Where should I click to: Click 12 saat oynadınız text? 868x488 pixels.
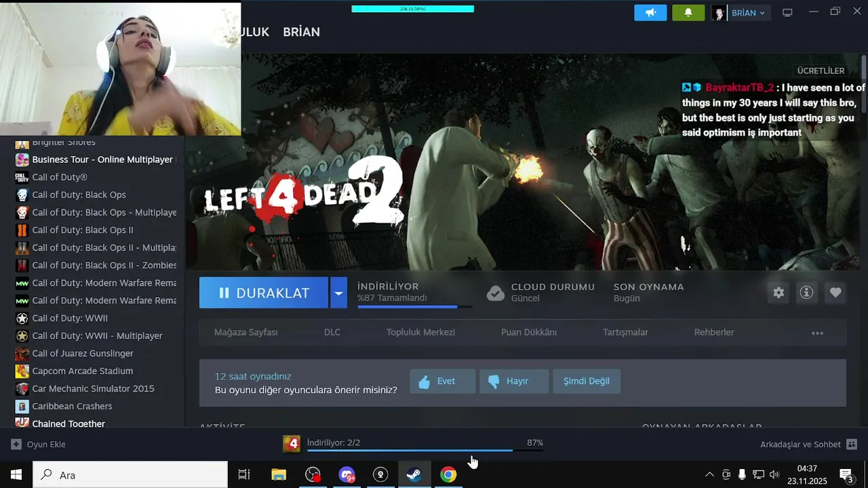point(253,376)
